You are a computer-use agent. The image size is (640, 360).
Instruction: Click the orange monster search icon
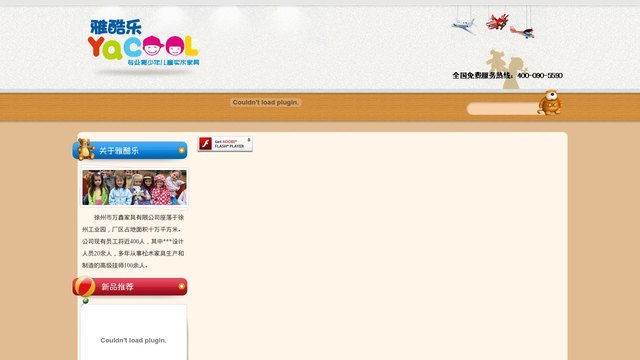[x=550, y=103]
